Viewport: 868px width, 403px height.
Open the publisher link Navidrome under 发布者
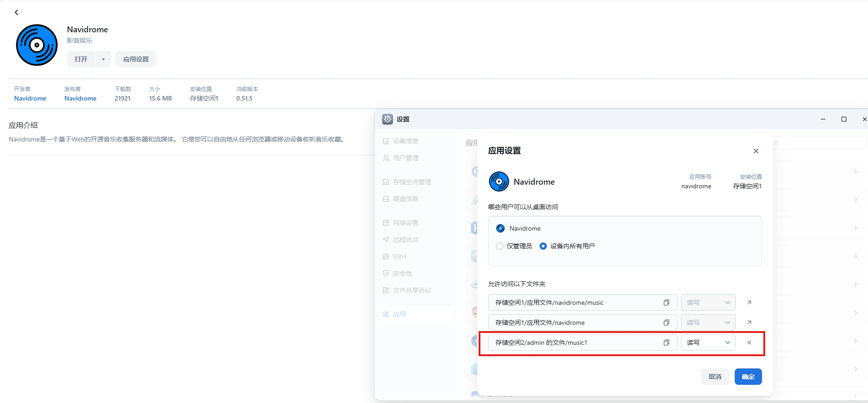pyautogui.click(x=80, y=98)
